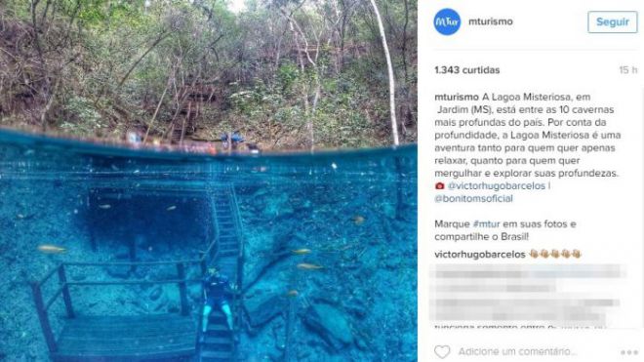
Task: Click the Lagoa Misteriosa underwater photo
Action: click(x=209, y=181)
